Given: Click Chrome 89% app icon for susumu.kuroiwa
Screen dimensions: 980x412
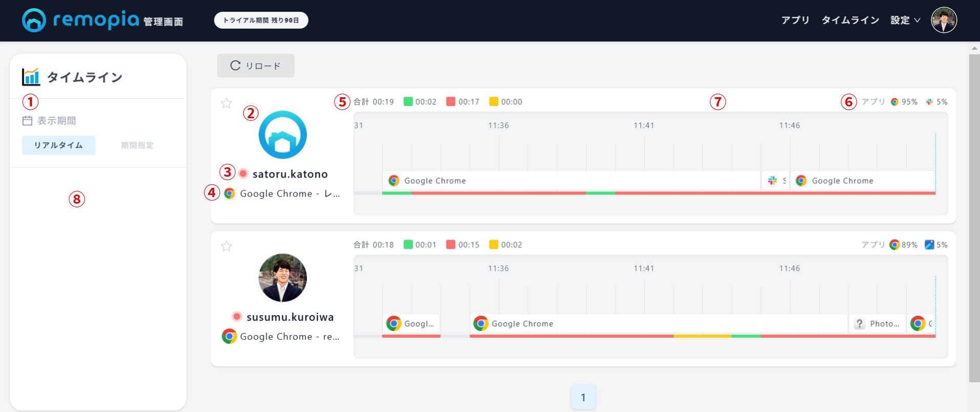Looking at the screenshot, I should (895, 245).
